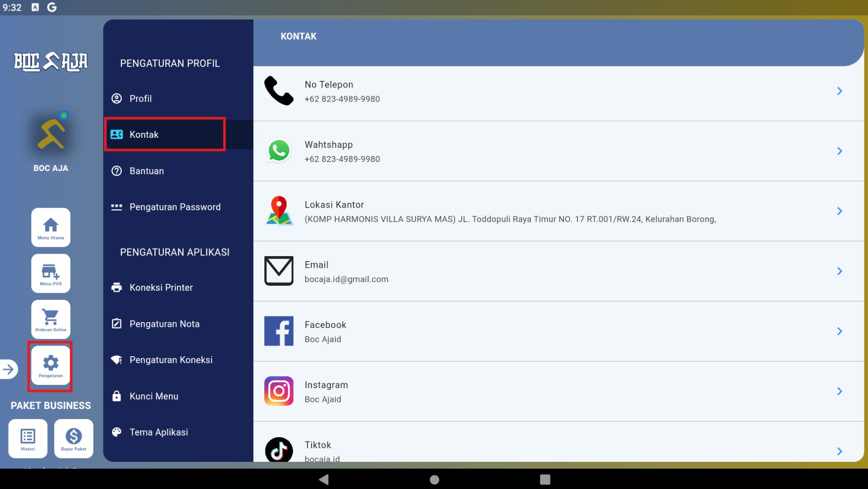Click the PAKET BUSINESS label

pos(51,405)
